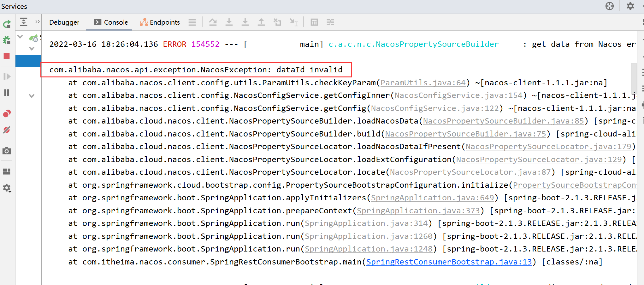Collapse the lower tree node chevron
The image size is (644, 285).
pyautogui.click(x=32, y=96)
